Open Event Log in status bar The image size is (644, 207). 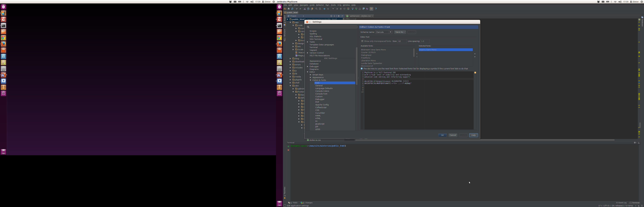(621, 203)
